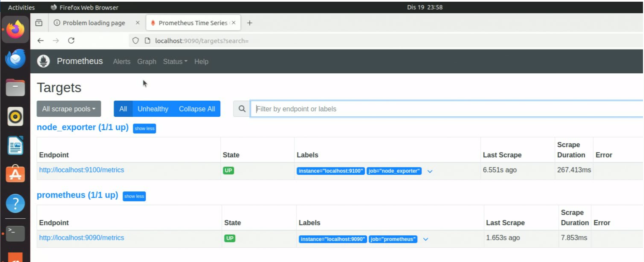Open a new browser tab
The image size is (644, 262).
pos(250,23)
